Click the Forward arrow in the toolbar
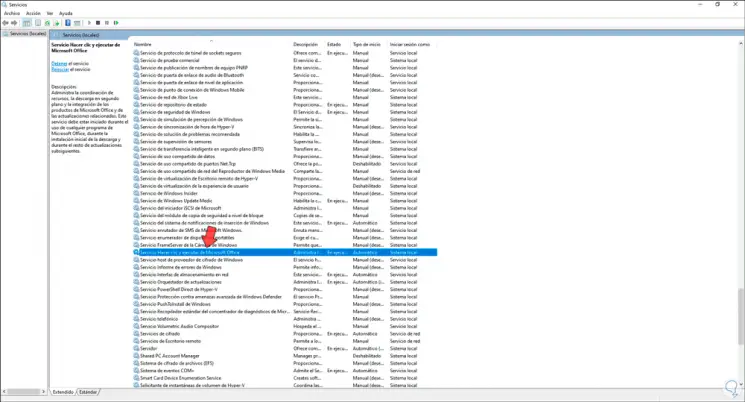The image size is (745, 402). tap(14, 23)
